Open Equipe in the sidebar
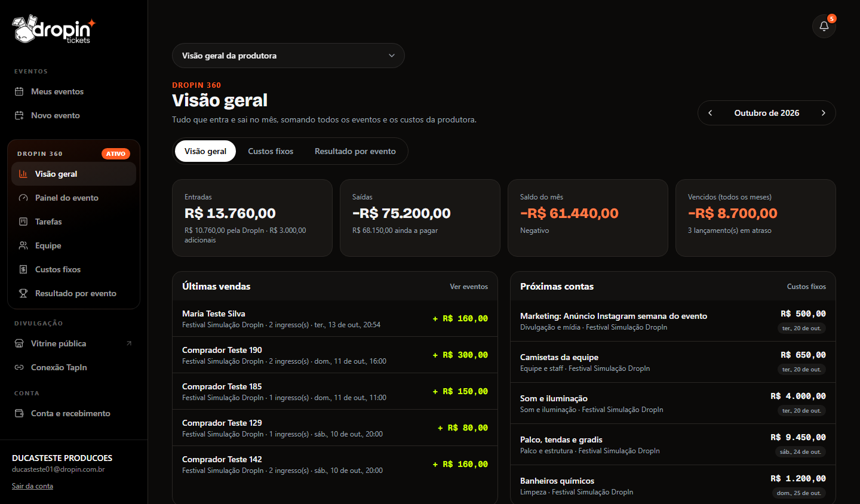 [74, 245]
